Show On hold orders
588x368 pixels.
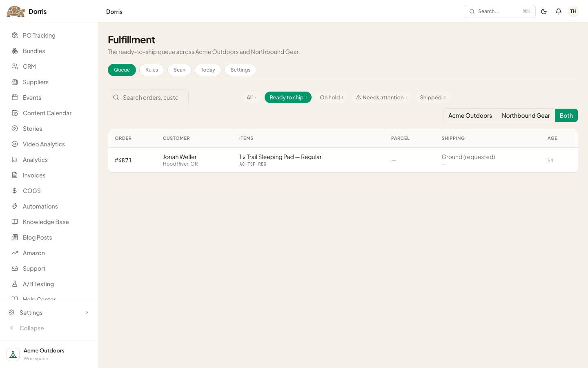pyautogui.click(x=331, y=97)
